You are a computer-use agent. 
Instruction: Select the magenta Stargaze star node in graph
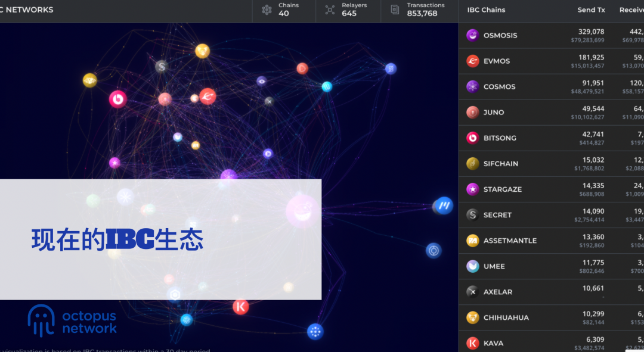click(x=114, y=163)
